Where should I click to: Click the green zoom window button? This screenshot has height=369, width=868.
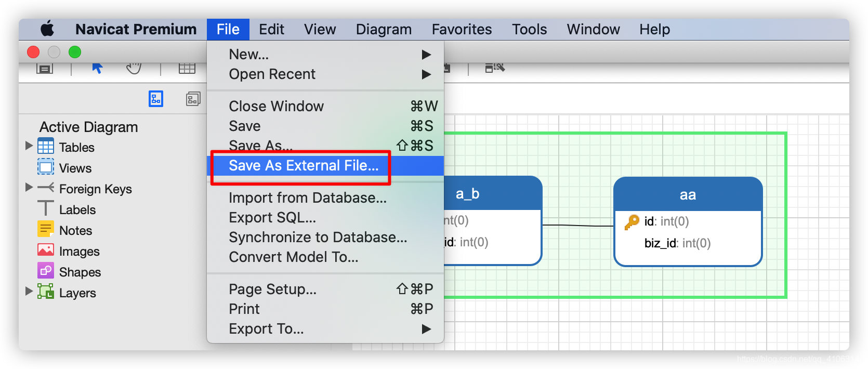tap(75, 52)
